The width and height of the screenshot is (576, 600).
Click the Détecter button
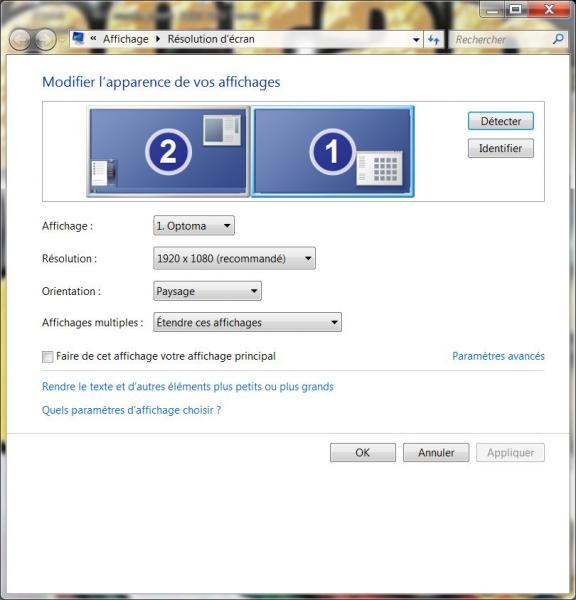501,121
